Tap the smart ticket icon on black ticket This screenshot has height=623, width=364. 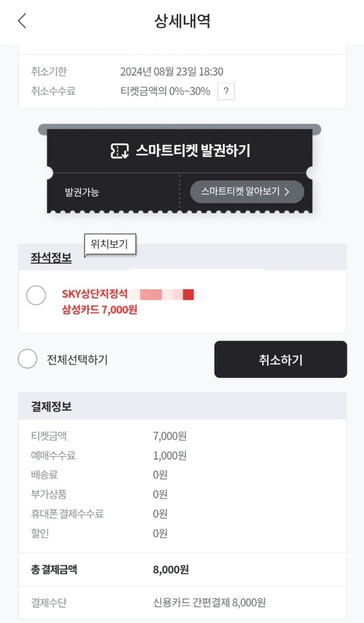pos(120,151)
